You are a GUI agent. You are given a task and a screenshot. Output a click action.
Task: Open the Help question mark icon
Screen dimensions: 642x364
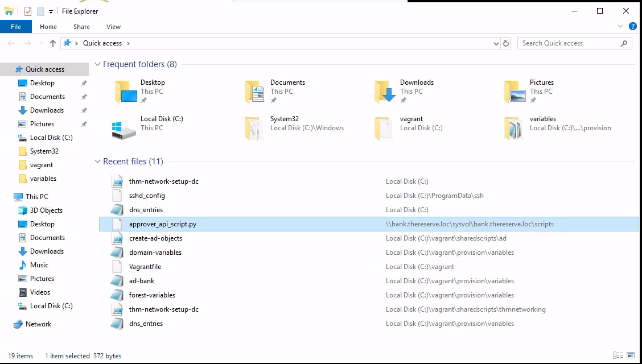(632, 27)
